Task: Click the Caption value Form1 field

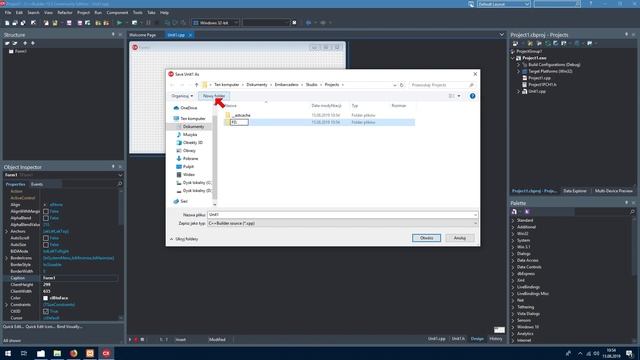Action: (80, 278)
